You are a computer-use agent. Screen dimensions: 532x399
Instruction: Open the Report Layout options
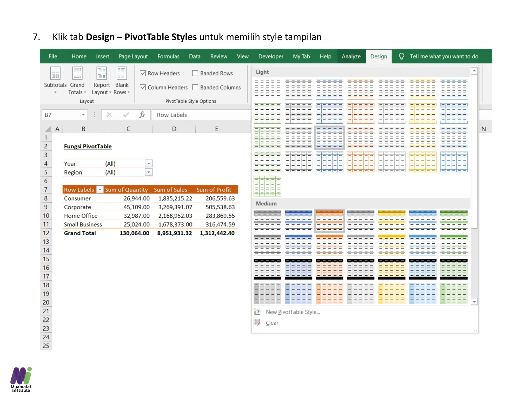(102, 81)
